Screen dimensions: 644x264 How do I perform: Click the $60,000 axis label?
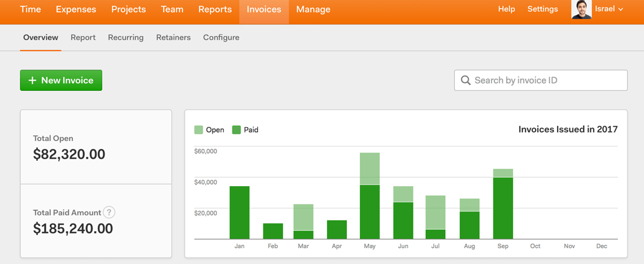[206, 151]
